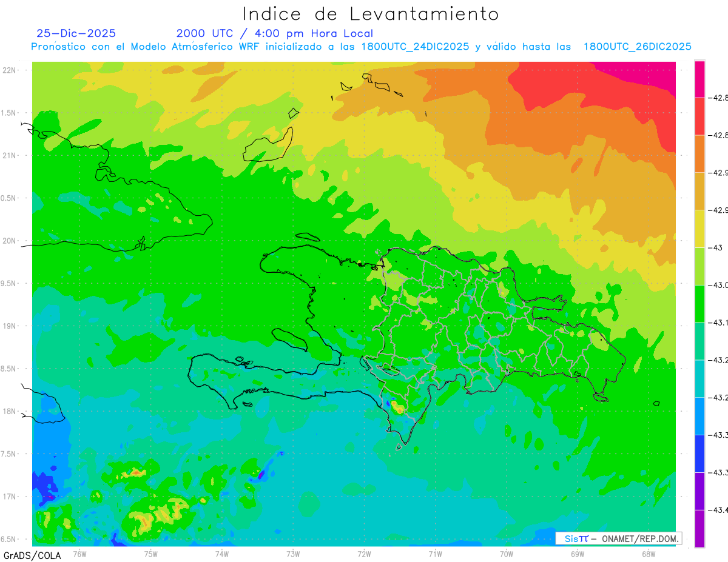Click the '17N' latitude label
This screenshot has width=728, height=562.
point(10,497)
